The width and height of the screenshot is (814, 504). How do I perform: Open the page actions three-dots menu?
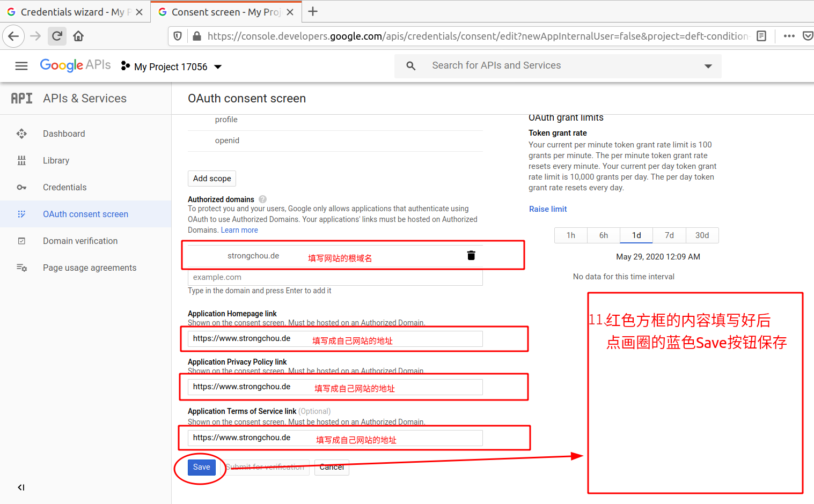789,36
